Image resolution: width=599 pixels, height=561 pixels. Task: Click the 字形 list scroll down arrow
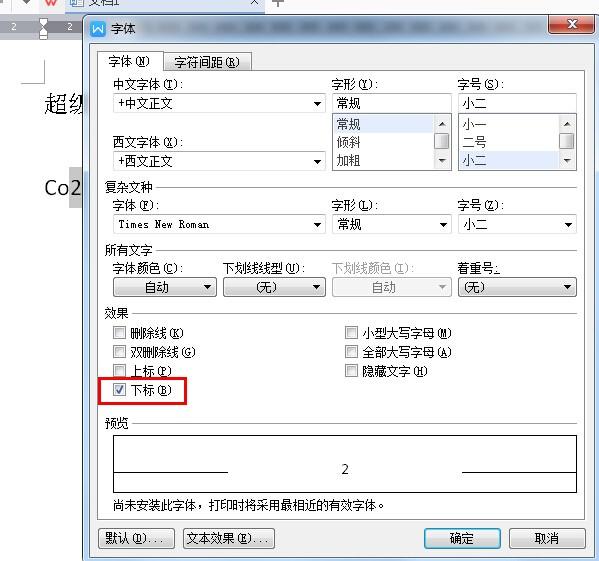(442, 160)
